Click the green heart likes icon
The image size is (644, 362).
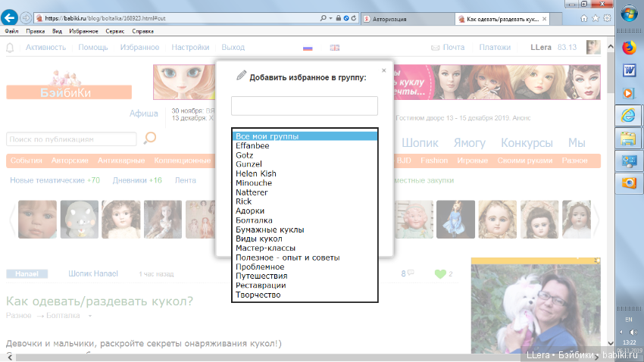pos(440,274)
